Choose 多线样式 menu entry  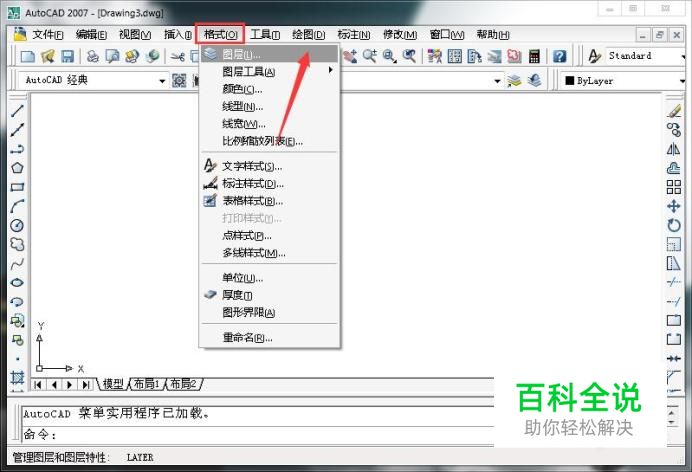point(270,253)
